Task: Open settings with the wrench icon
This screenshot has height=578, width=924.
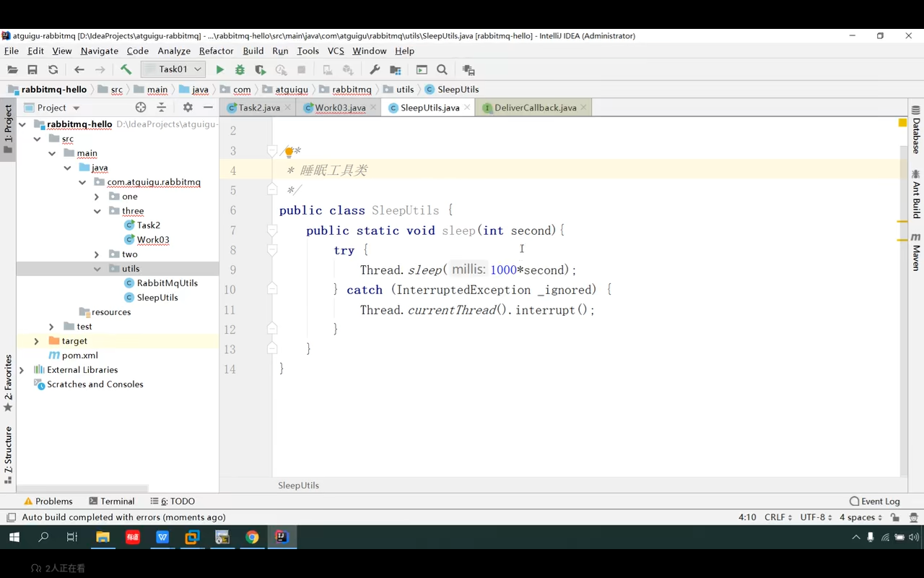Action: point(375,70)
